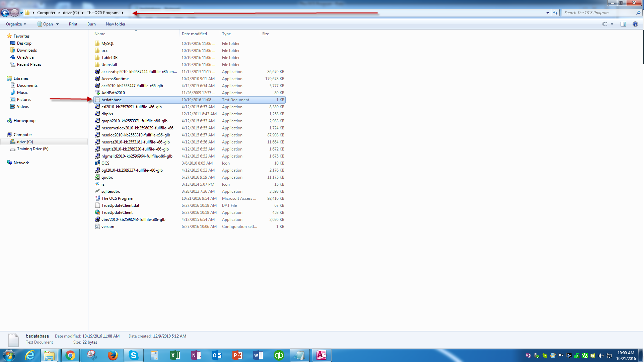Select the Documents library
Screen dimensions: 644x362
(27, 85)
